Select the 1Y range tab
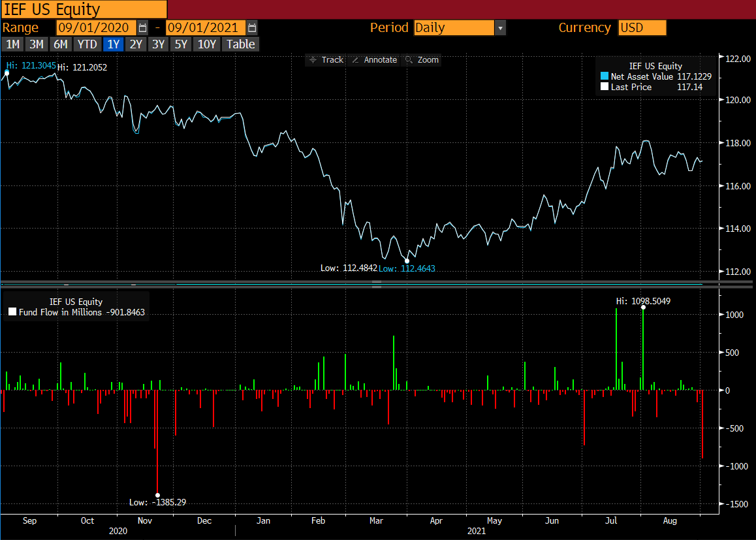756x540 pixels. [x=114, y=44]
